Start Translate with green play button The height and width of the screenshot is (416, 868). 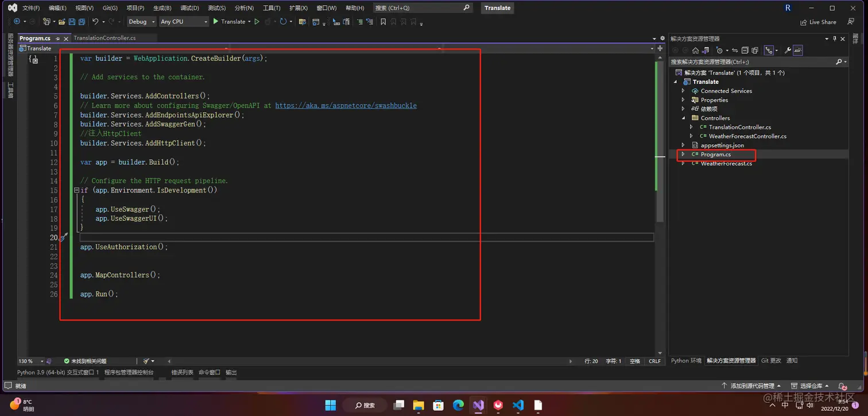pyautogui.click(x=216, y=21)
